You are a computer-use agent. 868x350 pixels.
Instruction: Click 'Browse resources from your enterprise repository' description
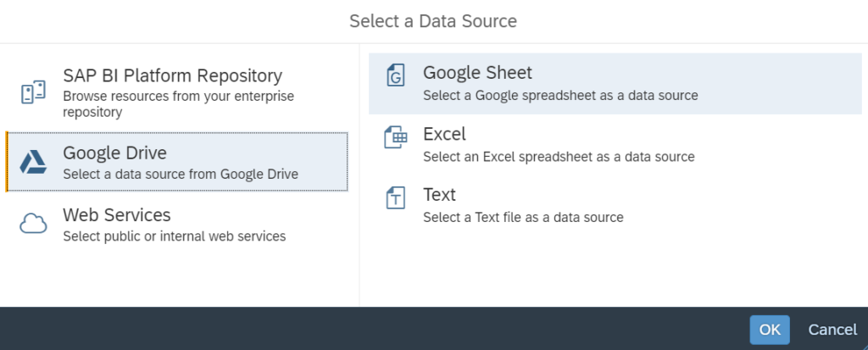(x=178, y=104)
